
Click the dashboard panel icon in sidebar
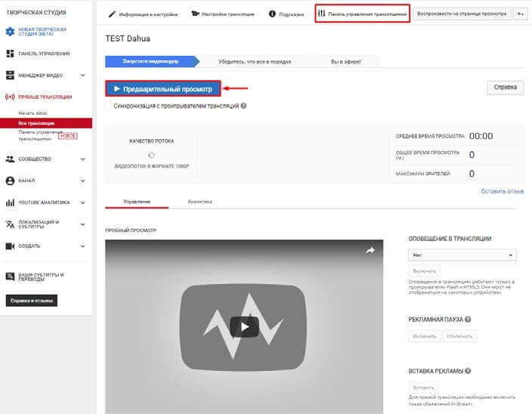click(10, 54)
